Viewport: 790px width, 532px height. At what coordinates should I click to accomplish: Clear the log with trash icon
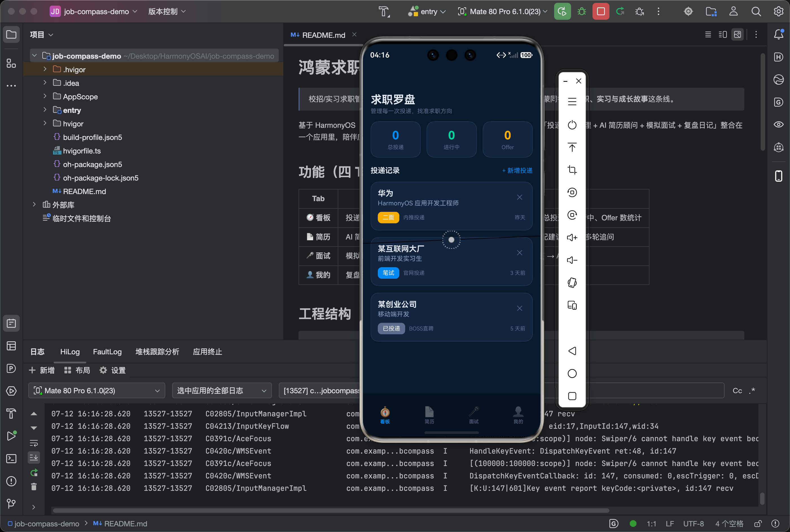[x=34, y=487]
